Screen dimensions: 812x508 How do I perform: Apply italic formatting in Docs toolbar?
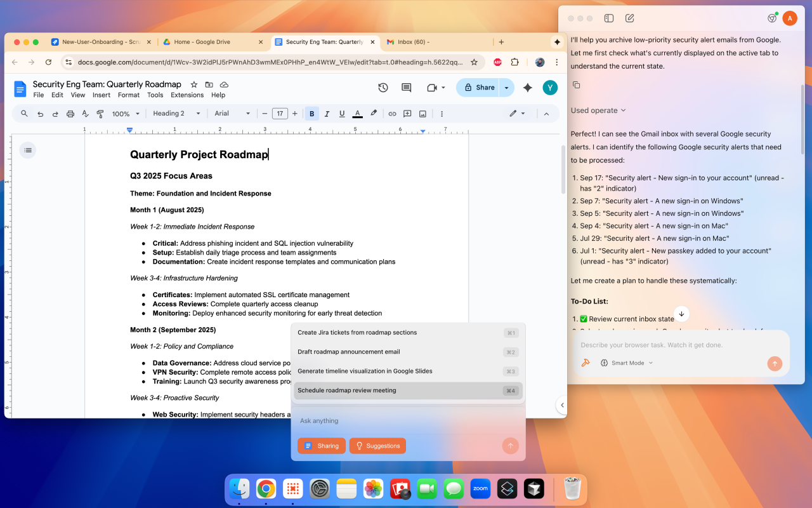pos(327,114)
